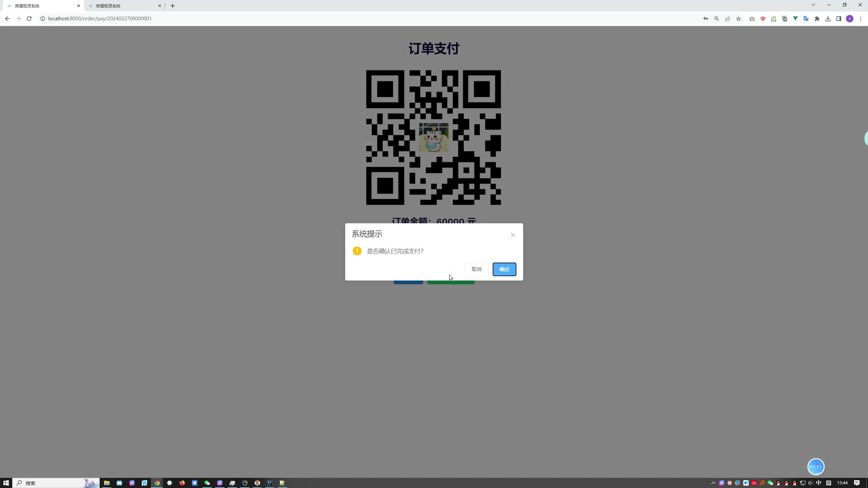Open a new browser tab

coord(173,6)
